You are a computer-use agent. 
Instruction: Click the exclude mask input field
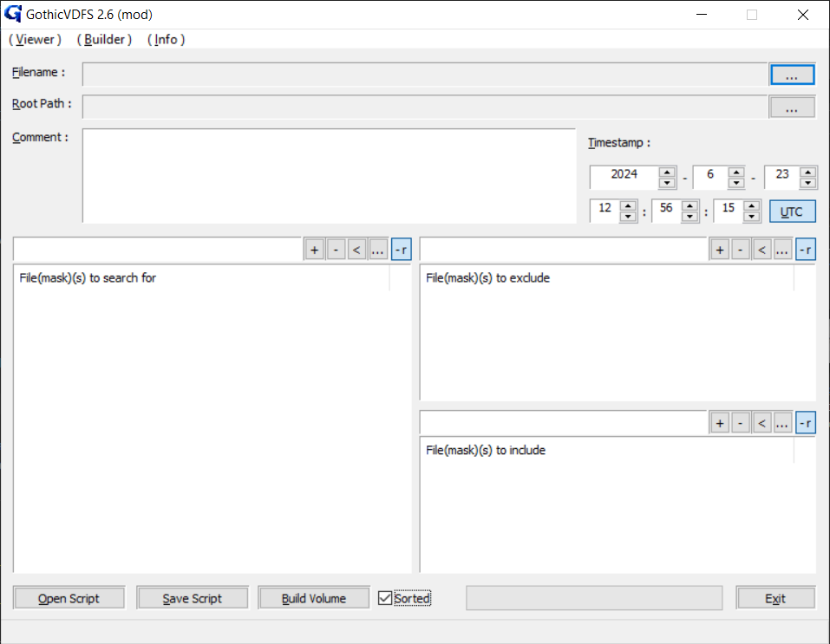(564, 250)
